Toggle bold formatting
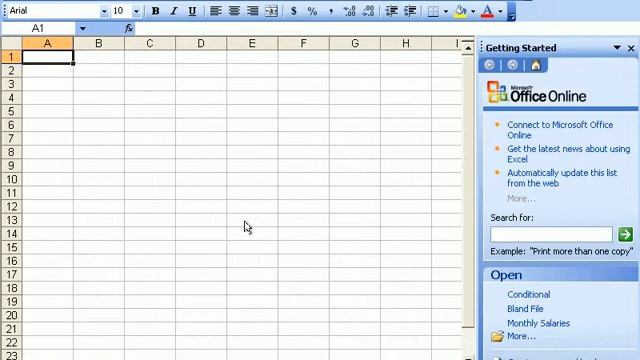Image resolution: width=640 pixels, height=360 pixels. click(155, 11)
